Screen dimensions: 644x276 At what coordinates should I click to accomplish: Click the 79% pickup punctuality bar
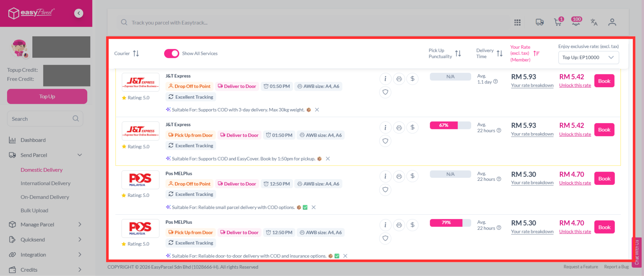(x=450, y=222)
